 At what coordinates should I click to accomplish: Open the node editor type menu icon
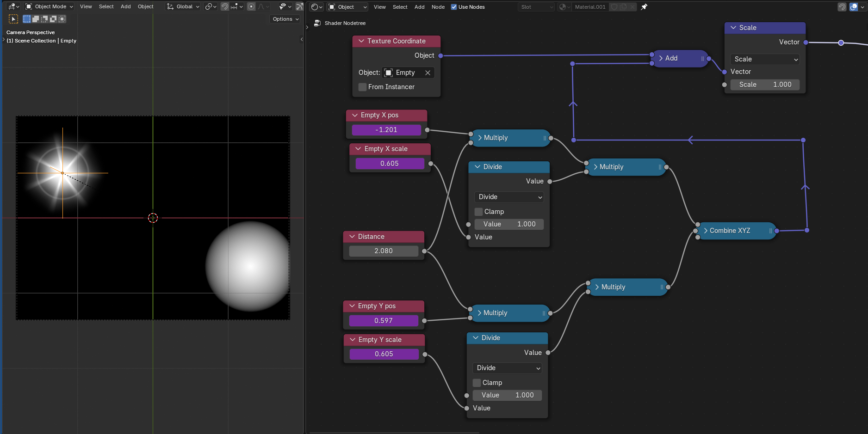click(x=316, y=7)
